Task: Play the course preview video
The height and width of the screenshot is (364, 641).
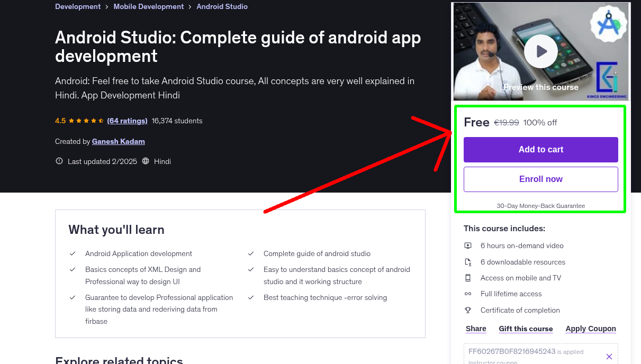Action: 540,51
